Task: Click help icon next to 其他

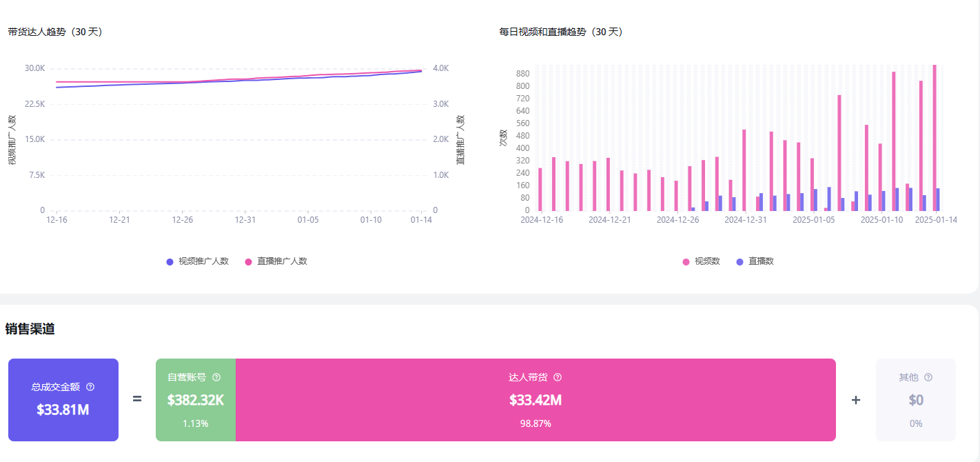Action: [x=928, y=377]
